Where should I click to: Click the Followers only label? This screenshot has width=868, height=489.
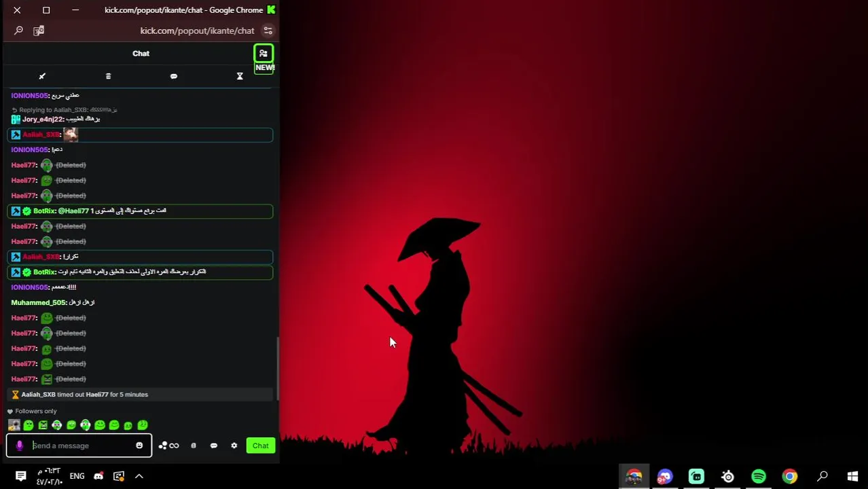tap(36, 411)
